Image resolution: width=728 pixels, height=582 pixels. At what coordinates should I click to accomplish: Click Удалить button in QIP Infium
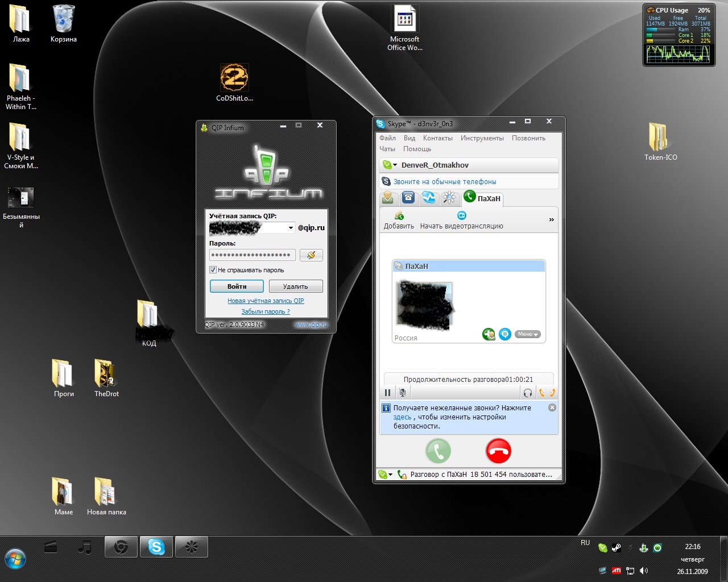pyautogui.click(x=296, y=286)
